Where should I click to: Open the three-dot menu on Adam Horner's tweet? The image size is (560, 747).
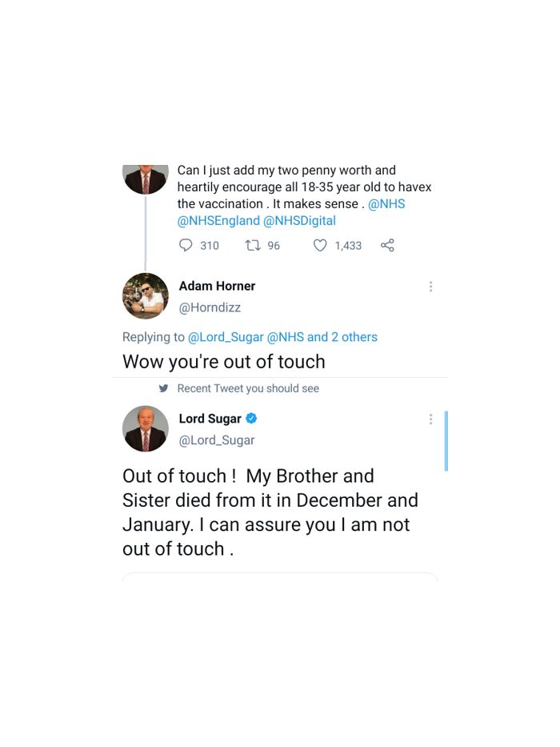(430, 286)
